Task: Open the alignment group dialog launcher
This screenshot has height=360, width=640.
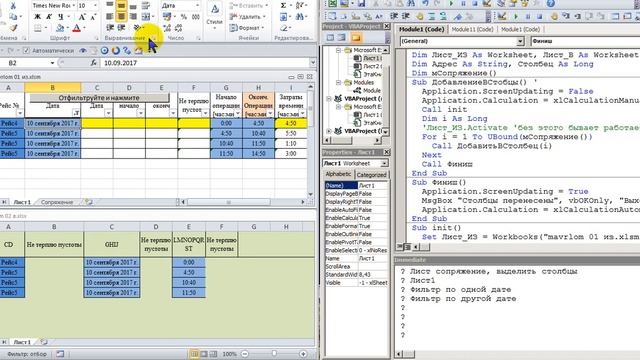Action: pos(154,38)
